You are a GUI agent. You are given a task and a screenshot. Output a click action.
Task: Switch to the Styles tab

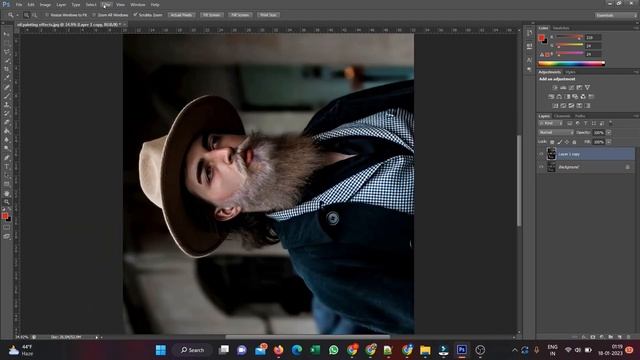pyautogui.click(x=570, y=72)
